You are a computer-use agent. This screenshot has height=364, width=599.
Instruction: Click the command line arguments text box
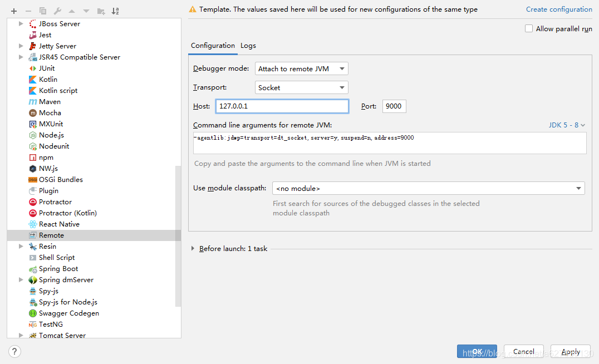click(390, 143)
